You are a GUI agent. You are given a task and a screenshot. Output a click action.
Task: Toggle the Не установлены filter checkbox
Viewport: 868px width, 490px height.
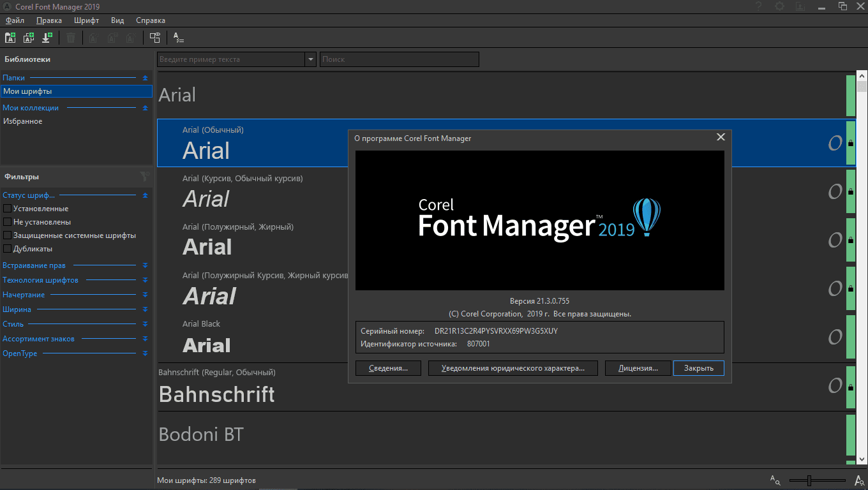[x=8, y=222]
